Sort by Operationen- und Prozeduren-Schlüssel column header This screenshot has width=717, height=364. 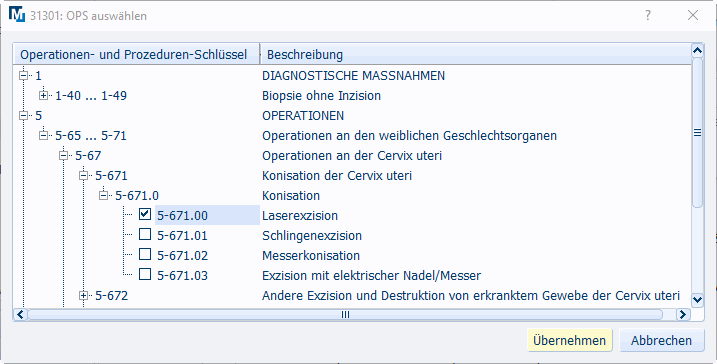136,54
